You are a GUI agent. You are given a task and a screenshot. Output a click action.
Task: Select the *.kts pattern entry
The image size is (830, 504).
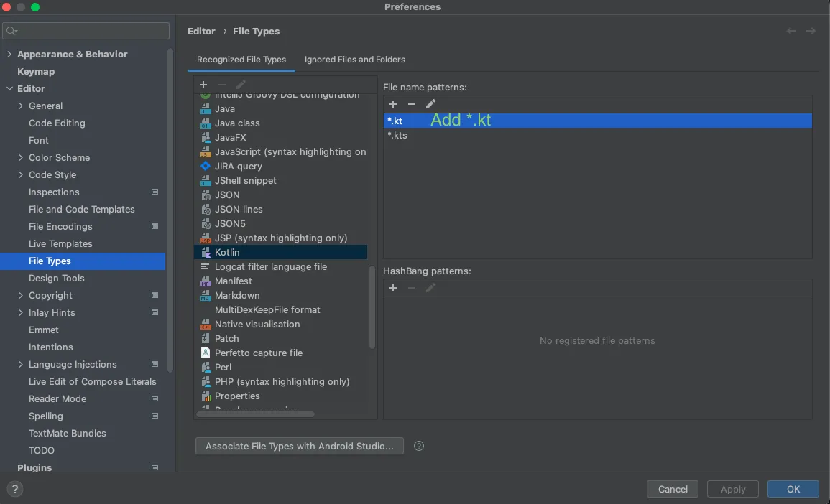[397, 135]
